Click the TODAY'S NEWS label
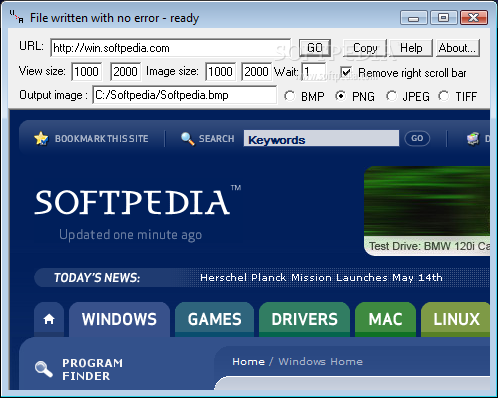Image resolution: width=498 pixels, height=398 pixels. click(x=97, y=278)
